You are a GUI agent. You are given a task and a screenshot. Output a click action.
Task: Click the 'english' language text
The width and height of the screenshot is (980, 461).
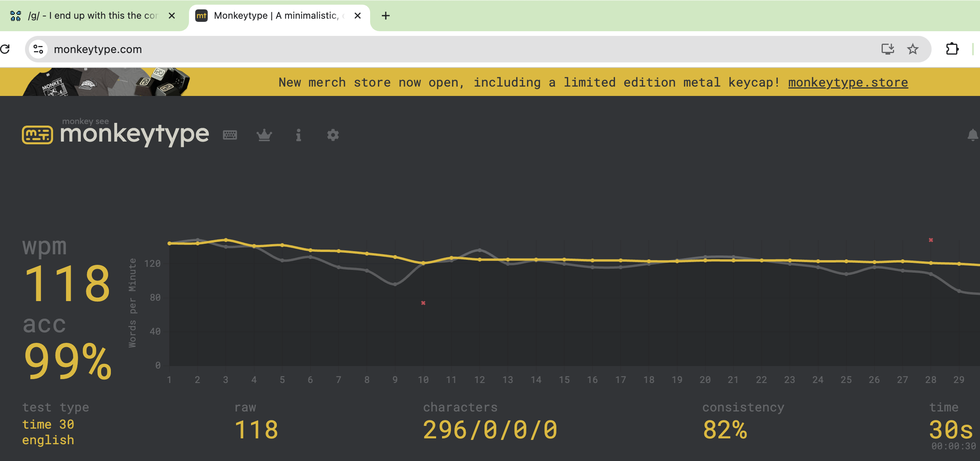click(x=48, y=440)
